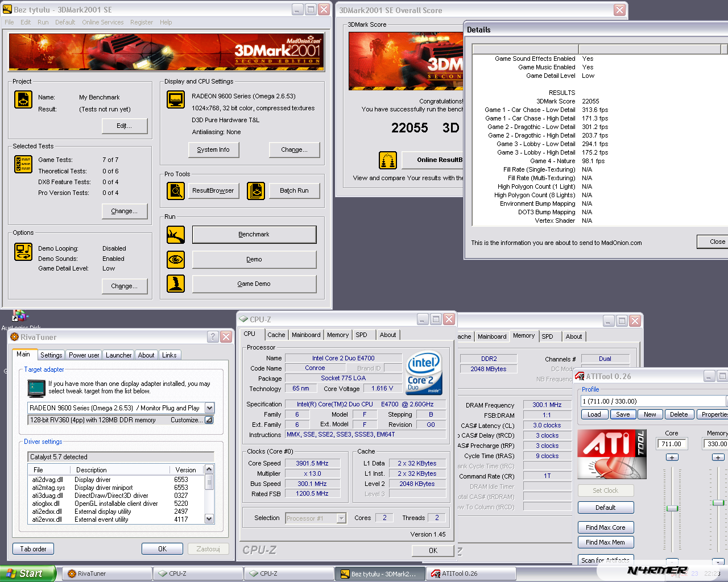Select ati2dvag.dll row in driver list
728x582 pixels.
(116, 480)
